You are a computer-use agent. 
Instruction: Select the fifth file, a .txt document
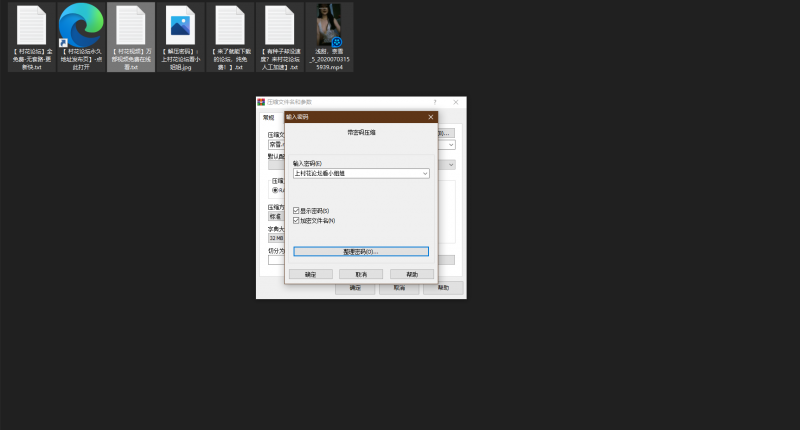coord(230,25)
